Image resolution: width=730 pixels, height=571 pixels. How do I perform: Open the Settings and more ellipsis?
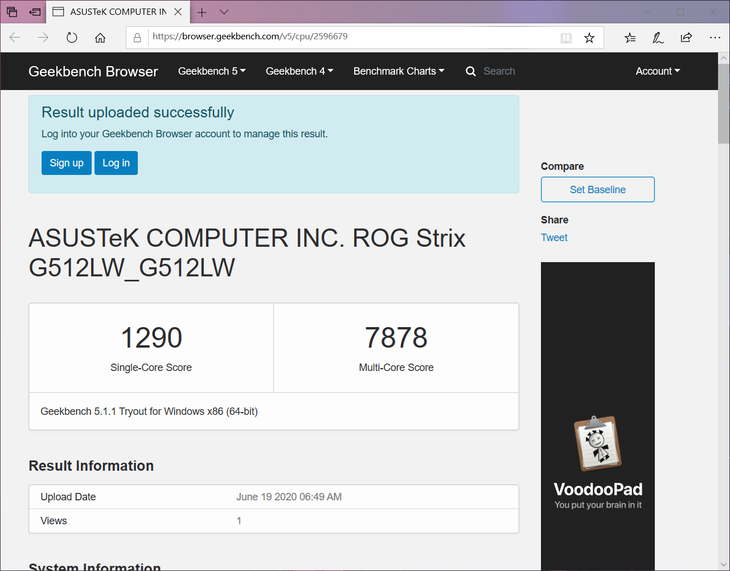[713, 38]
